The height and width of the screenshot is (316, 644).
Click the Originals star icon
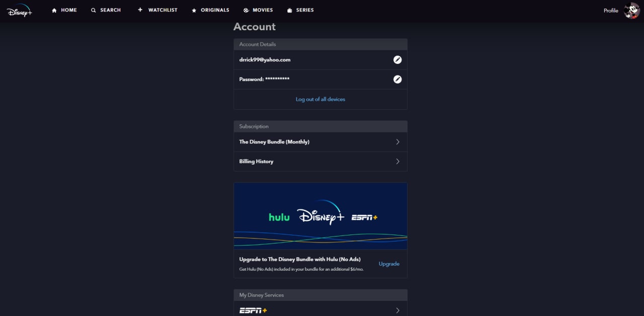tap(194, 10)
